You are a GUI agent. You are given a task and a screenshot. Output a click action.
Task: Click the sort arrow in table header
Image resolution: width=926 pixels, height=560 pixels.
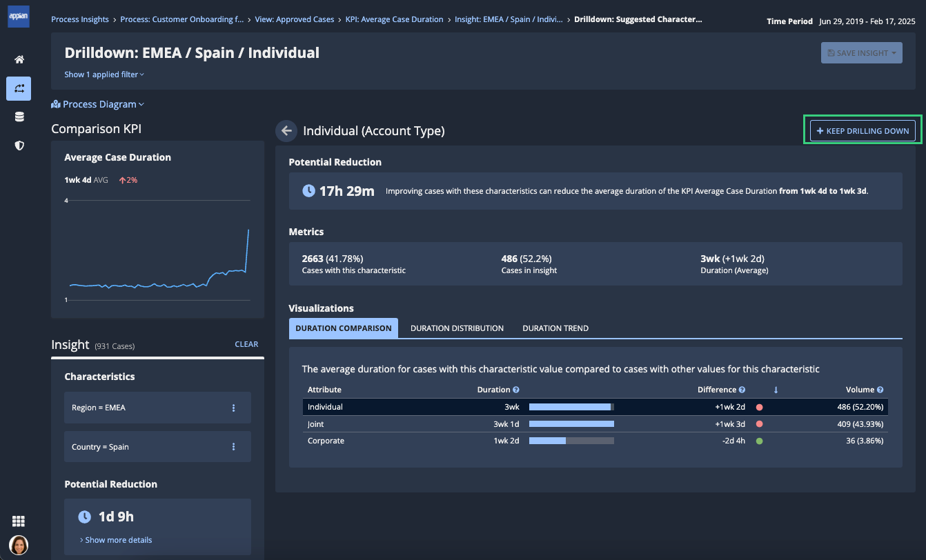[x=776, y=390]
